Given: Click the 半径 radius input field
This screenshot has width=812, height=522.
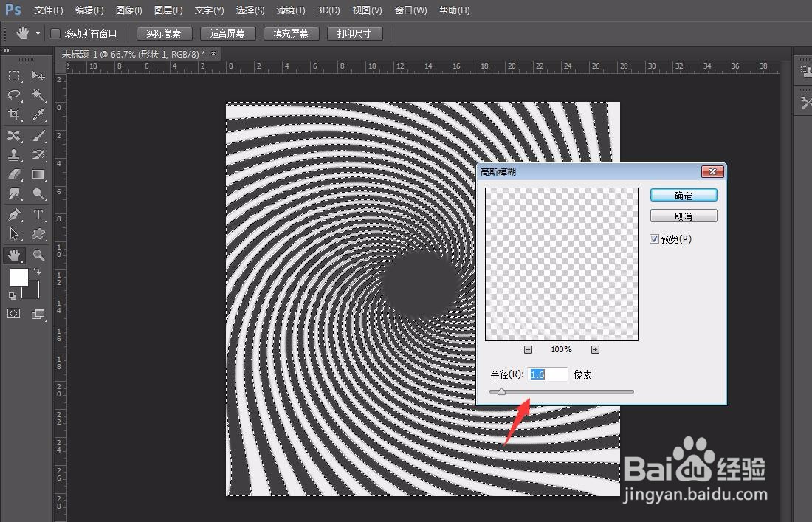Looking at the screenshot, I should pos(548,374).
